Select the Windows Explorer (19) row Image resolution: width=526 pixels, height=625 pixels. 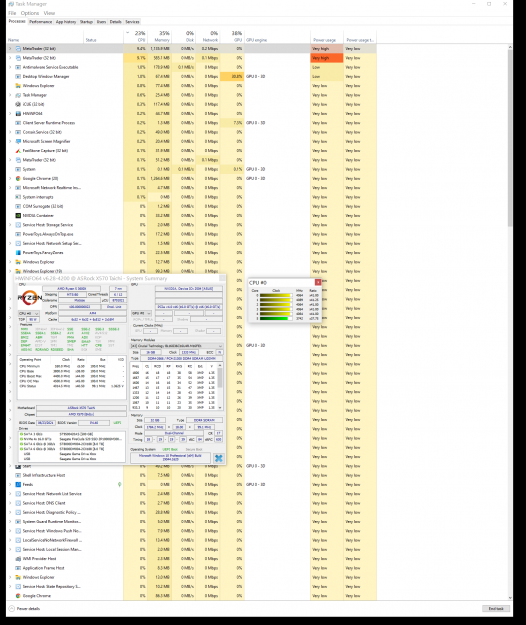(191, 271)
